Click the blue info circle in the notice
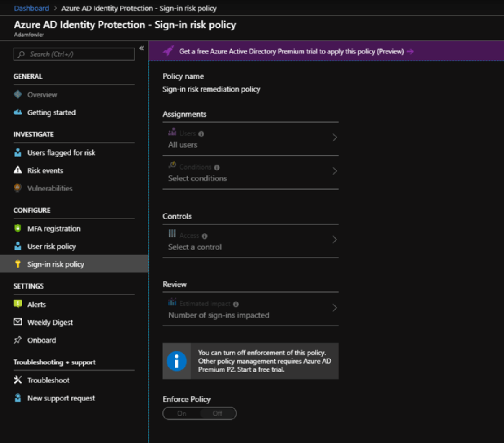The image size is (504, 443). (176, 361)
